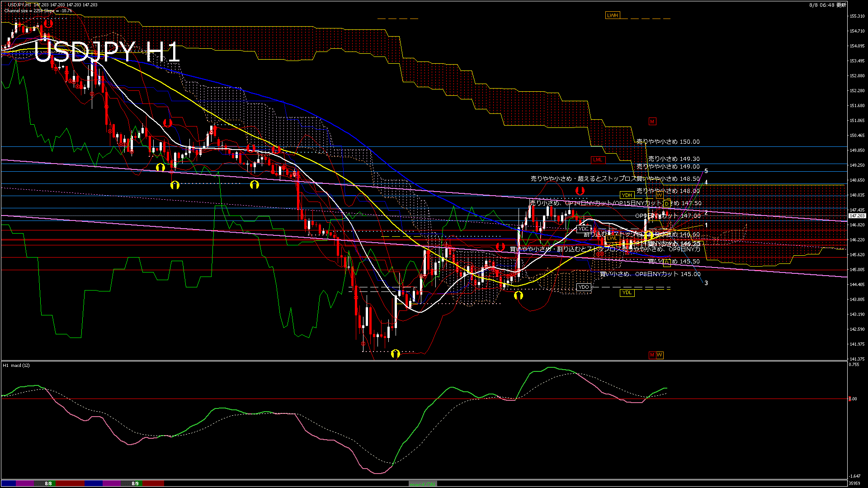Viewport: 868px width, 488px height.
Task: Select the red LML level marker
Action: [x=598, y=160]
